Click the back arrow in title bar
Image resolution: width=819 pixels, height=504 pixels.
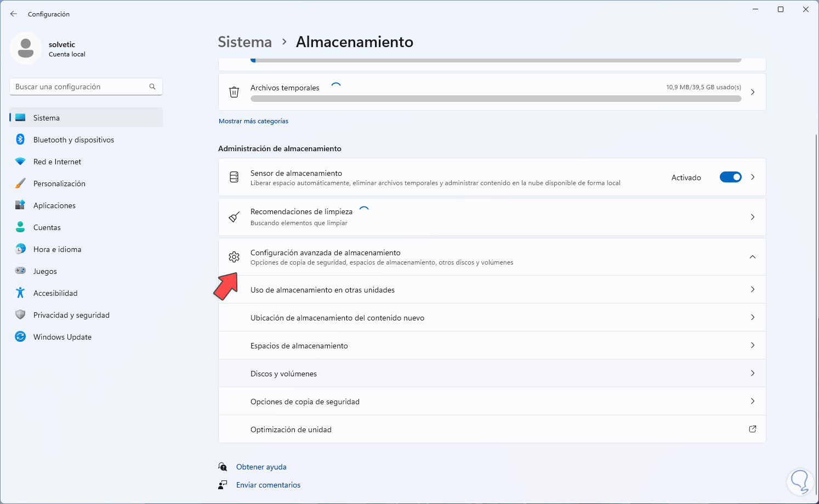click(x=14, y=14)
